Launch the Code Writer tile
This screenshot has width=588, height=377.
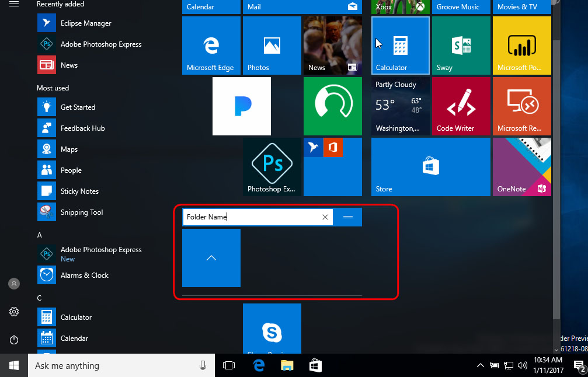tap(461, 106)
